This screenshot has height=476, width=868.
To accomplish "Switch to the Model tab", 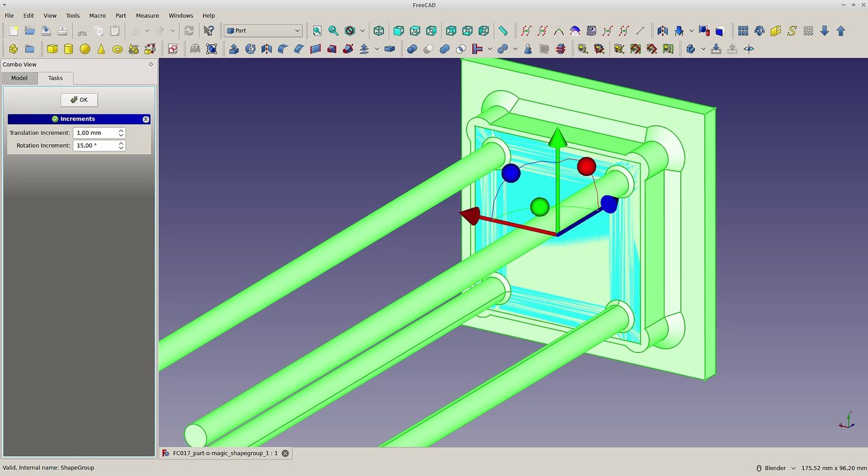I will (x=19, y=78).
